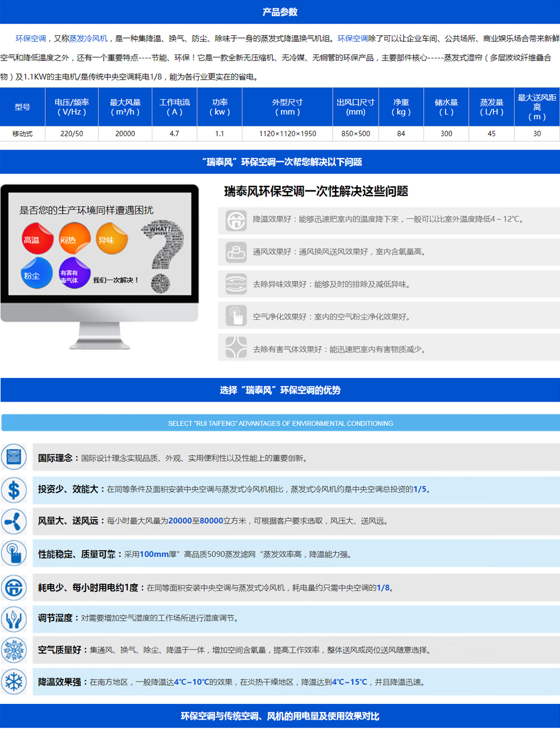Screen dimensions: 560x737
Task: Click the 最大风量 column header
Action: tap(125, 107)
